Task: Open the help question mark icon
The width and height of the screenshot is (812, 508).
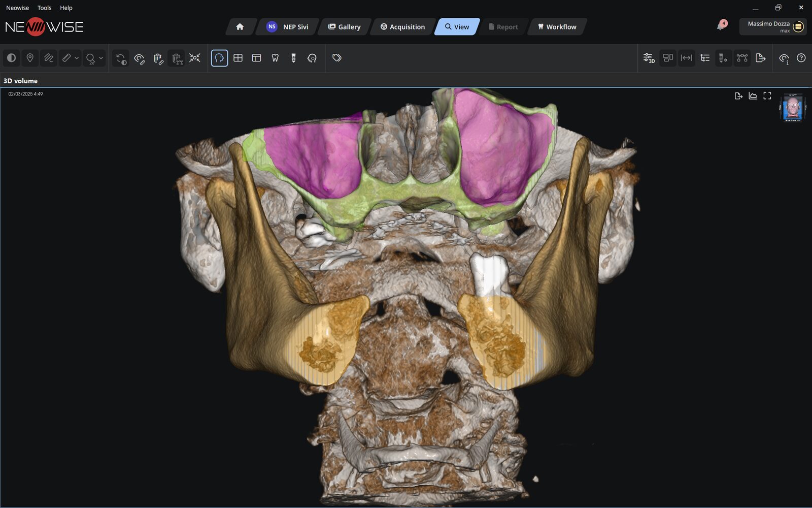Action: (x=801, y=58)
